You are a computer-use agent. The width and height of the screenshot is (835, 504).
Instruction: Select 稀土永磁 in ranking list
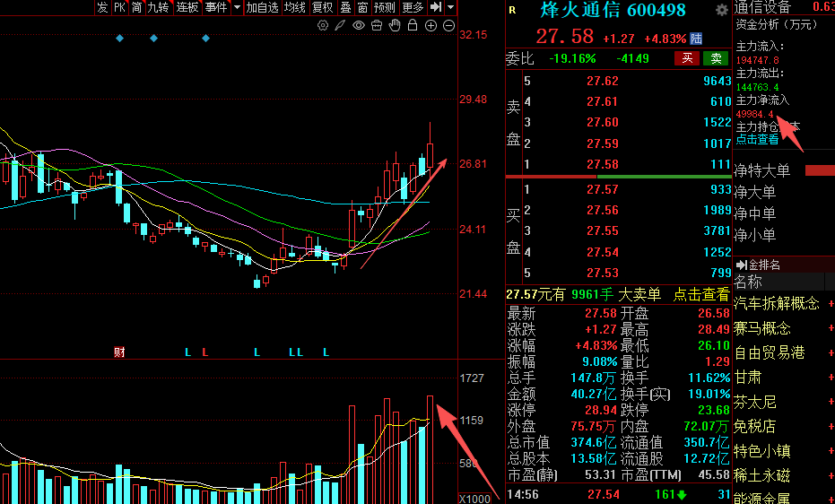[762, 475]
